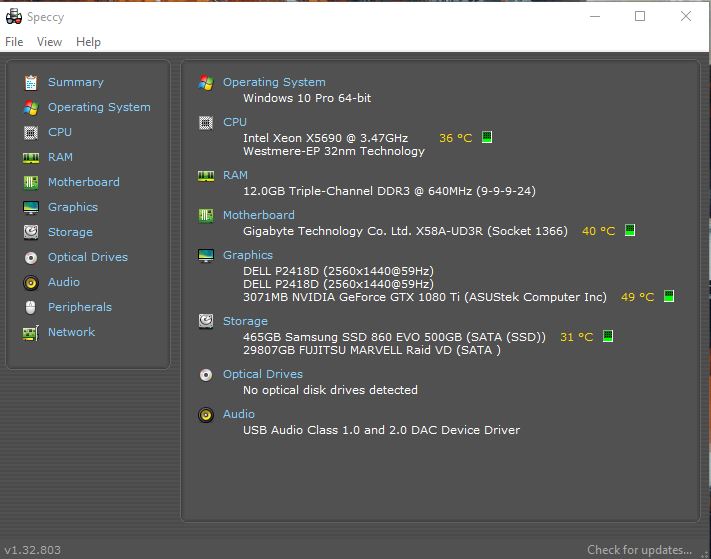This screenshot has width=711, height=559.
Task: Click the Audio heading link in summary
Action: coord(239,414)
